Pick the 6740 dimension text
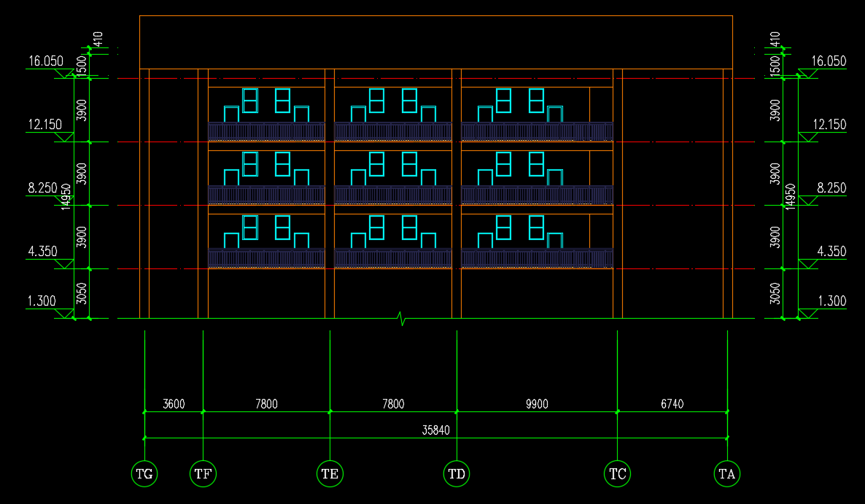Viewport: 865px width, 504px height. pyautogui.click(x=672, y=404)
